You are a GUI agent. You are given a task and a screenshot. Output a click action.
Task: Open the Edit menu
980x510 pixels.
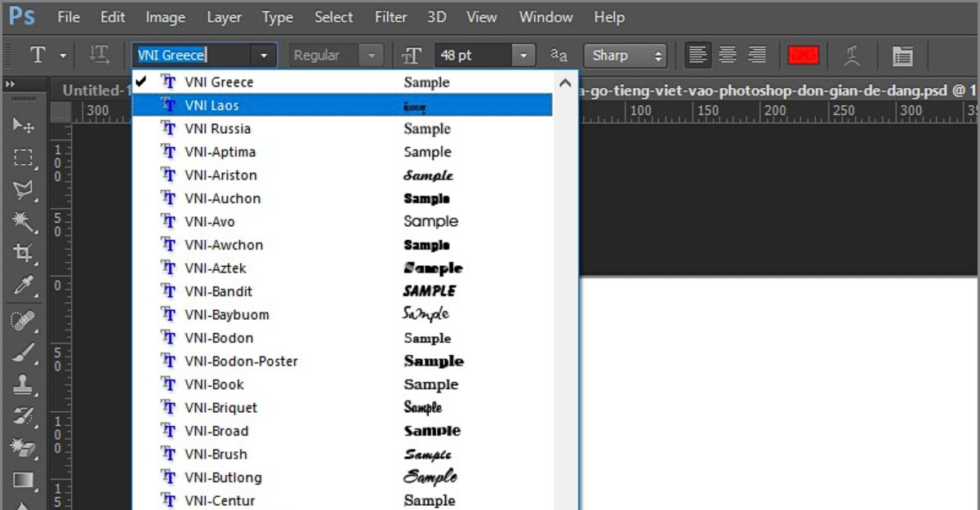tap(113, 16)
